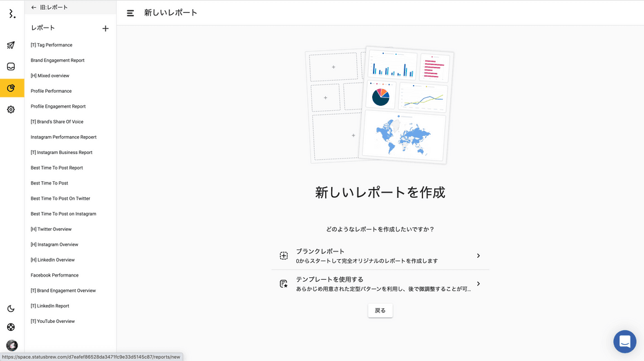The width and height of the screenshot is (644, 361).
Task: Open Best Time To Post On Twitter
Action: [61, 199]
